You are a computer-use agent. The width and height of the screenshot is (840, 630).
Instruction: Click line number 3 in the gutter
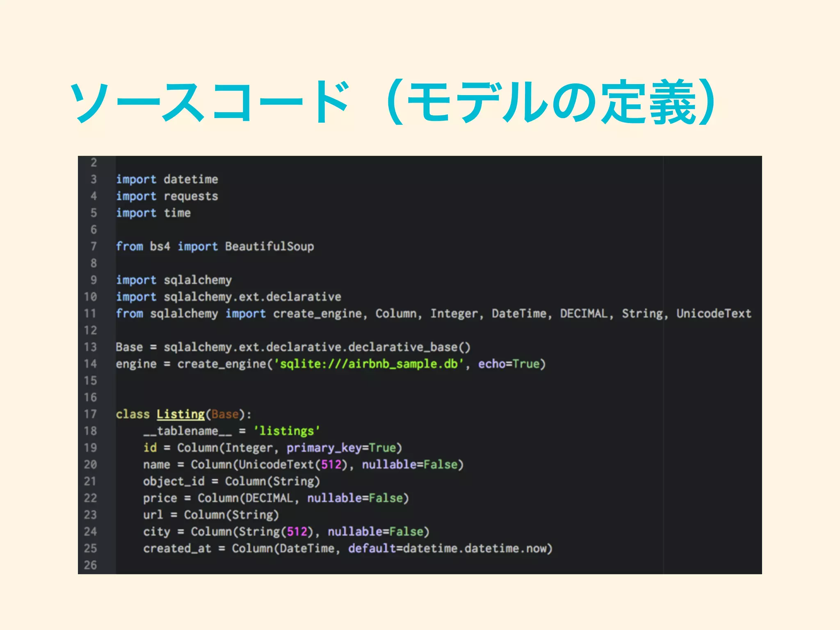(94, 179)
